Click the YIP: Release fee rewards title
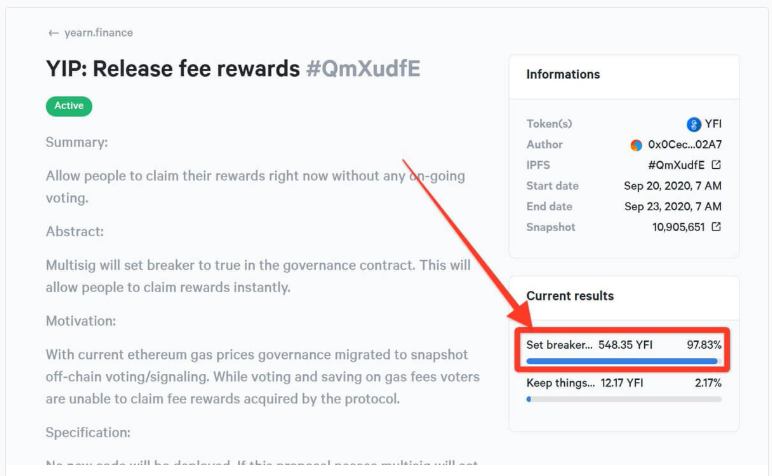This screenshot has width=772, height=476. (x=173, y=69)
